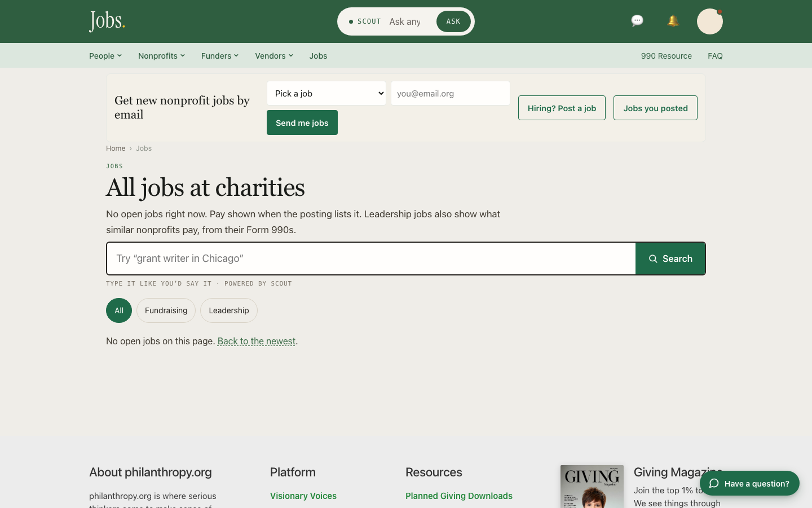Click the Giving Magazine footer heading
The image size is (812, 508).
tap(678, 472)
